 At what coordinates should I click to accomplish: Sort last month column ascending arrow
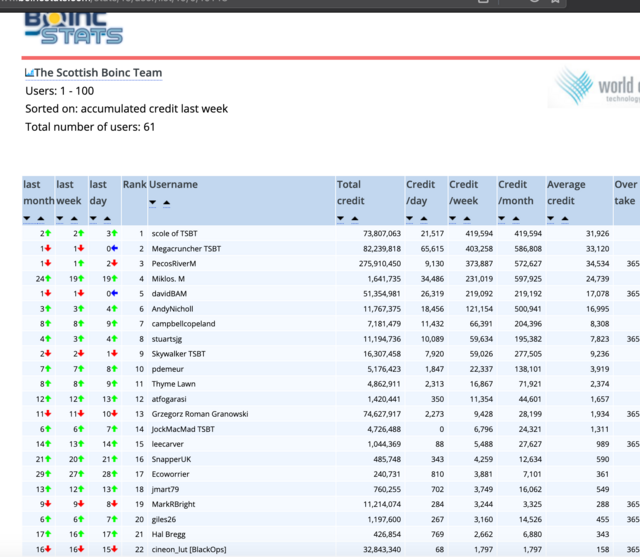click(41, 219)
